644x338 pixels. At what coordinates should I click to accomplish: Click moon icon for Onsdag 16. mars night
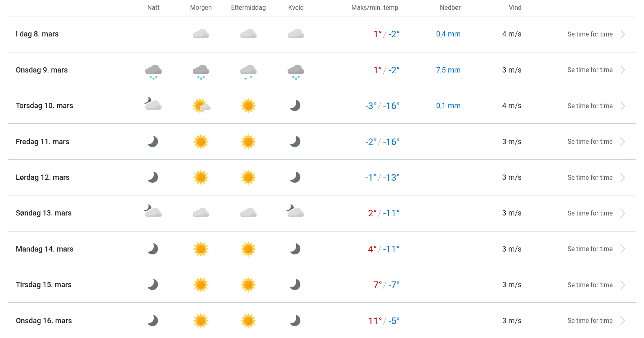point(153,320)
